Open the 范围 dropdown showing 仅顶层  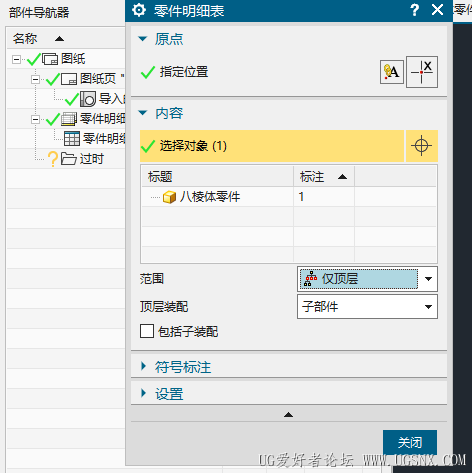[367, 279]
